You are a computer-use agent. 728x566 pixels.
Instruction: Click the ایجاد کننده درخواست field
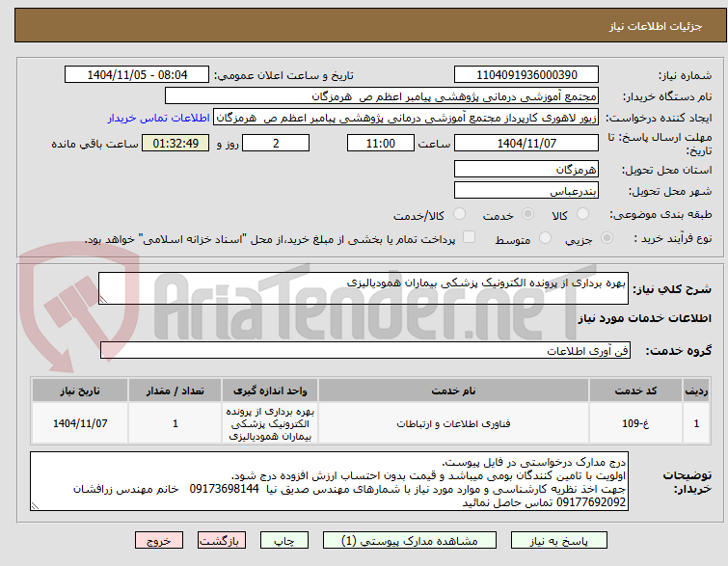(x=406, y=118)
